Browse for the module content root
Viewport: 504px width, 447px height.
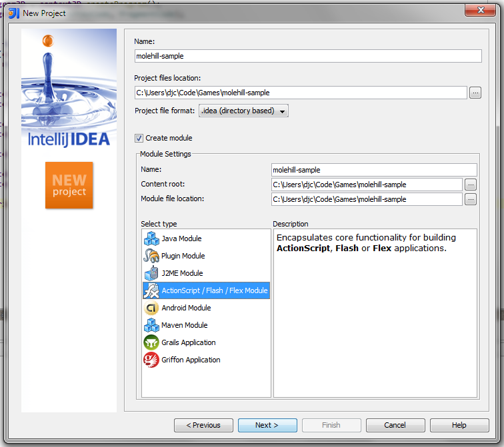[471, 185]
